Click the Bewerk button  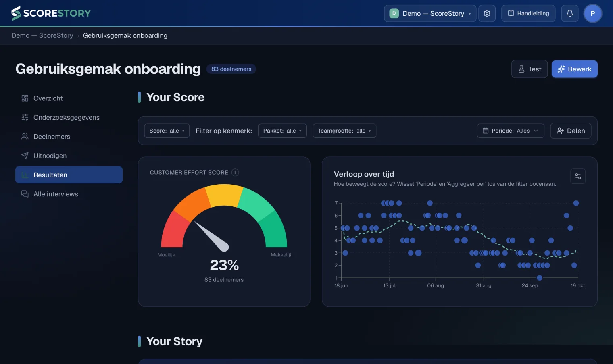[575, 69]
